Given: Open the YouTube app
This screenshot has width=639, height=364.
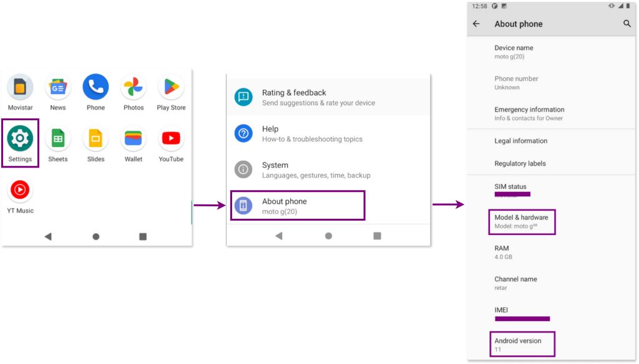Looking at the screenshot, I should point(171,139).
